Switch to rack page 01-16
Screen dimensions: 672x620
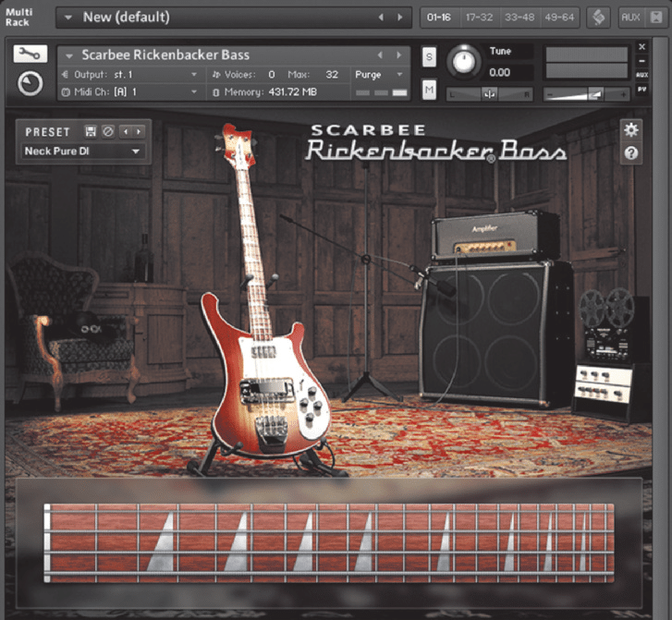(x=439, y=18)
